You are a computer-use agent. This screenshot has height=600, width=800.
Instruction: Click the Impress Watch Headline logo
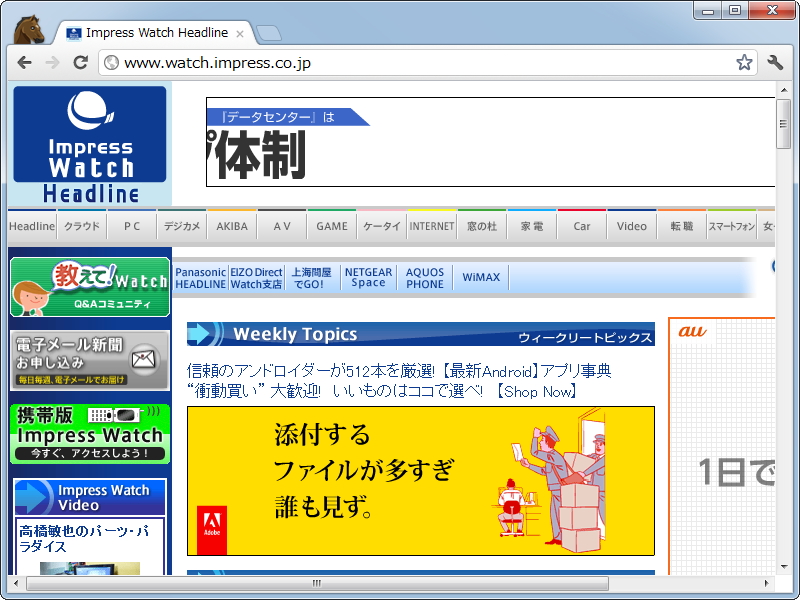[89, 140]
